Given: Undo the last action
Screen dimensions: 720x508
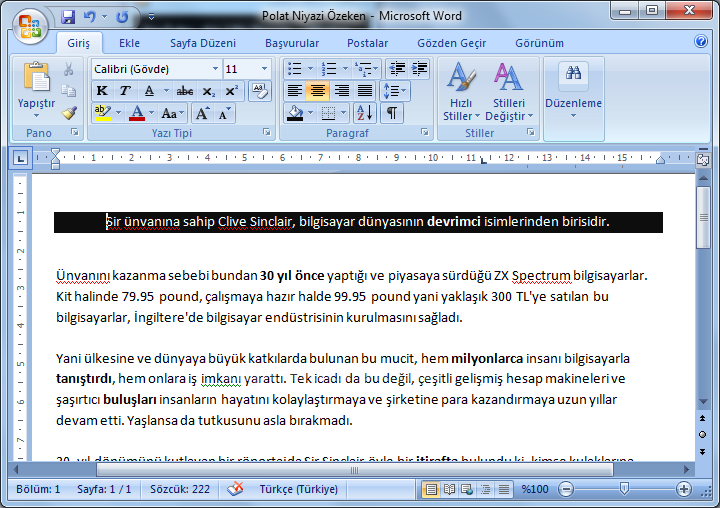Looking at the screenshot, I should [90, 17].
